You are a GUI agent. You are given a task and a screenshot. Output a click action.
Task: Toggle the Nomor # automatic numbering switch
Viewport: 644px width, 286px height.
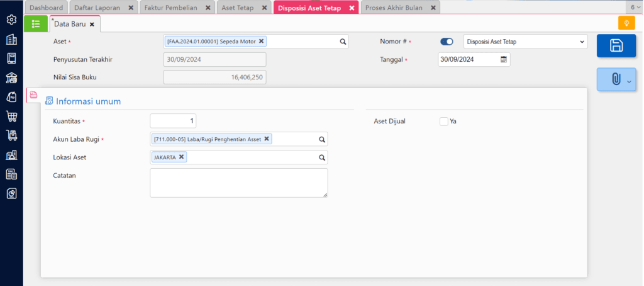(447, 42)
